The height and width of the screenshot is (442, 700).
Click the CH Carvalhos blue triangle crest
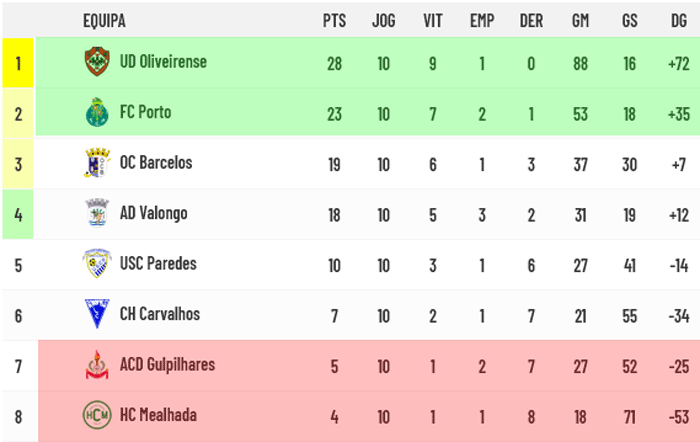(x=97, y=314)
